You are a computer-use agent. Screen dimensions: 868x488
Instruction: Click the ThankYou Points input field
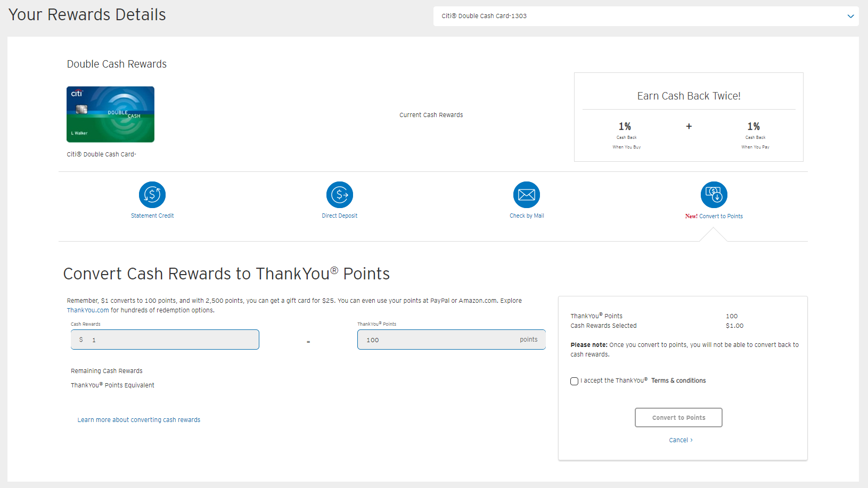coord(452,340)
